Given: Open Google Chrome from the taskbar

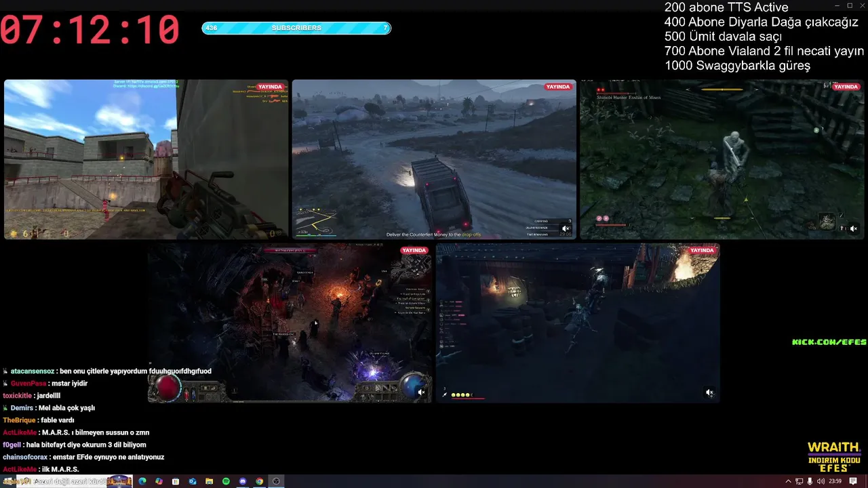Looking at the screenshot, I should 259,481.
